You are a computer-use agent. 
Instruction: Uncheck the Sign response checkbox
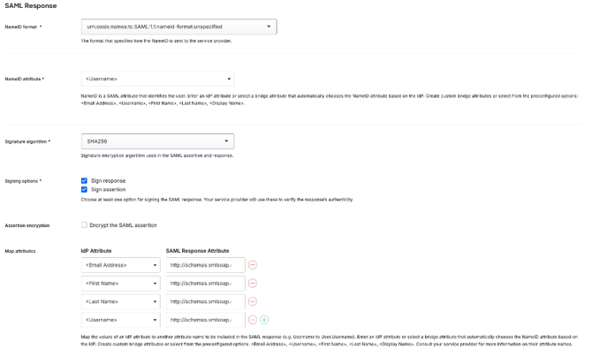(84, 180)
